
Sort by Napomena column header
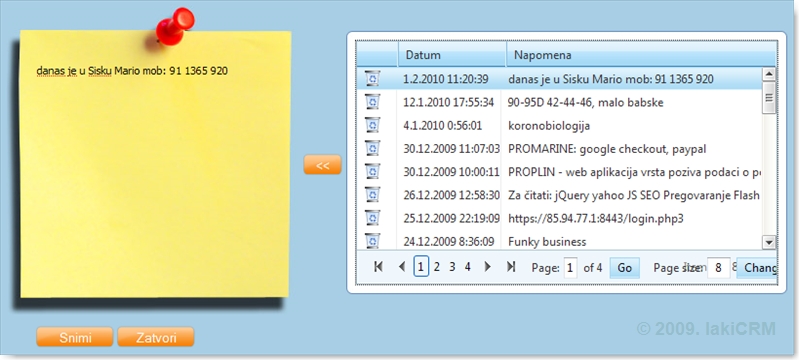pyautogui.click(x=642, y=55)
